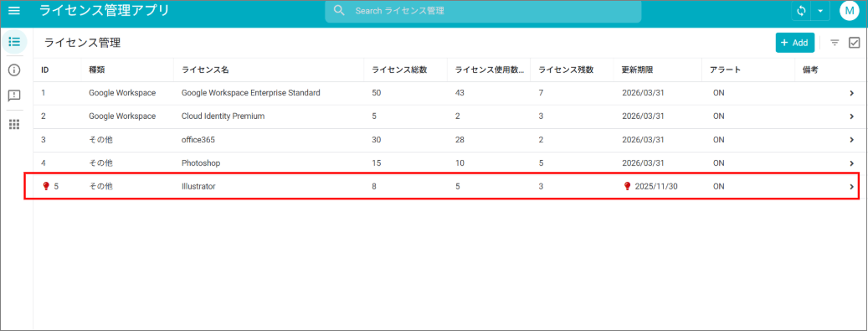Click used licenses value 43
The height and width of the screenshot is (331, 868).
[x=460, y=93]
